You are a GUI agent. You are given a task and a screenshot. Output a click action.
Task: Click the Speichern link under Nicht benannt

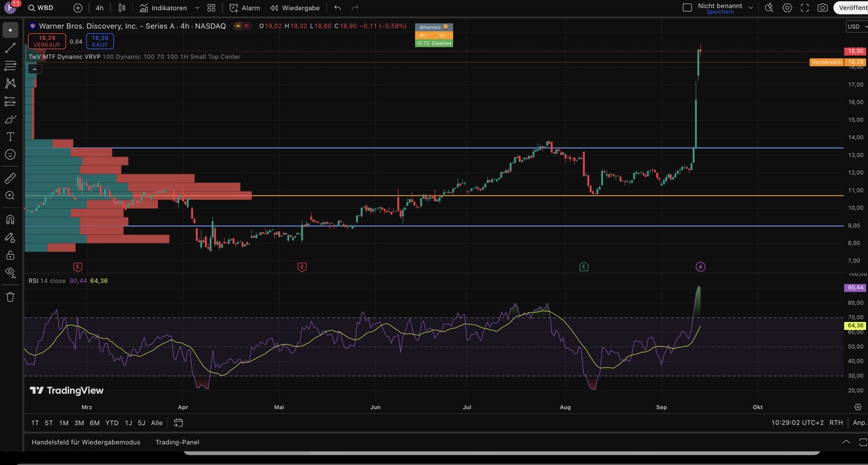coord(719,12)
